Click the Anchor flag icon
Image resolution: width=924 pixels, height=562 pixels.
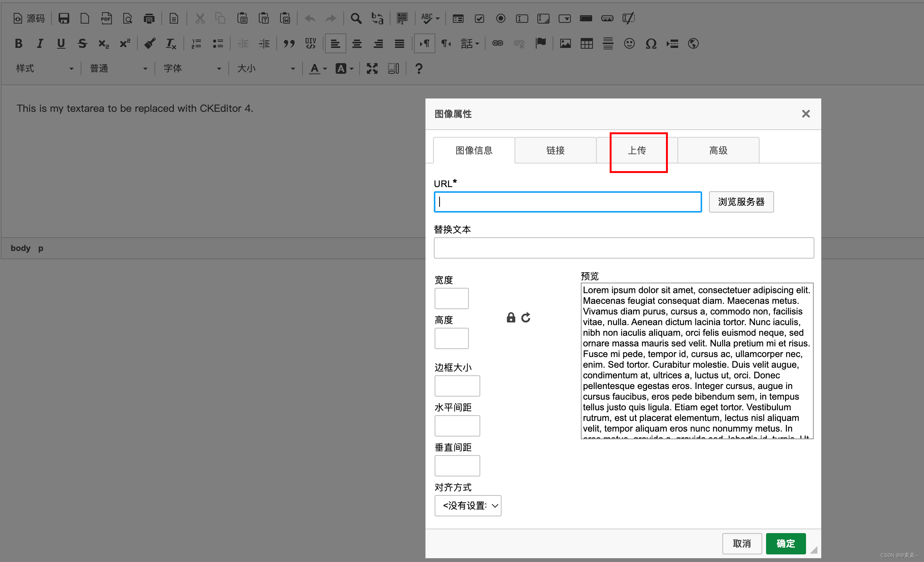(x=540, y=44)
